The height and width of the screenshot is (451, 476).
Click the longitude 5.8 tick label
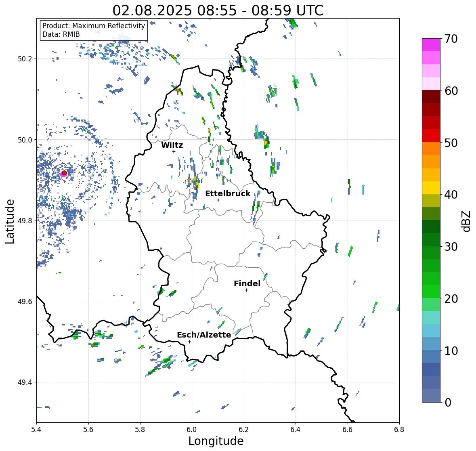140,430
